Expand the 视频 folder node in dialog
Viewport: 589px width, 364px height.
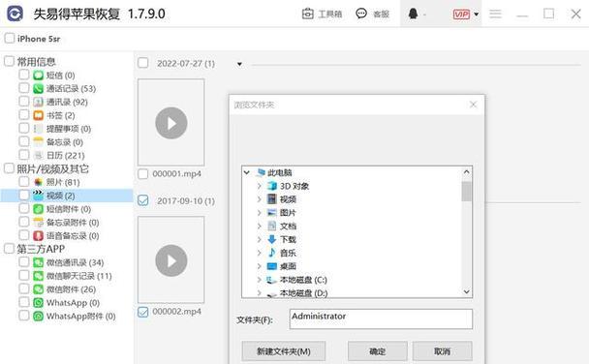point(259,199)
